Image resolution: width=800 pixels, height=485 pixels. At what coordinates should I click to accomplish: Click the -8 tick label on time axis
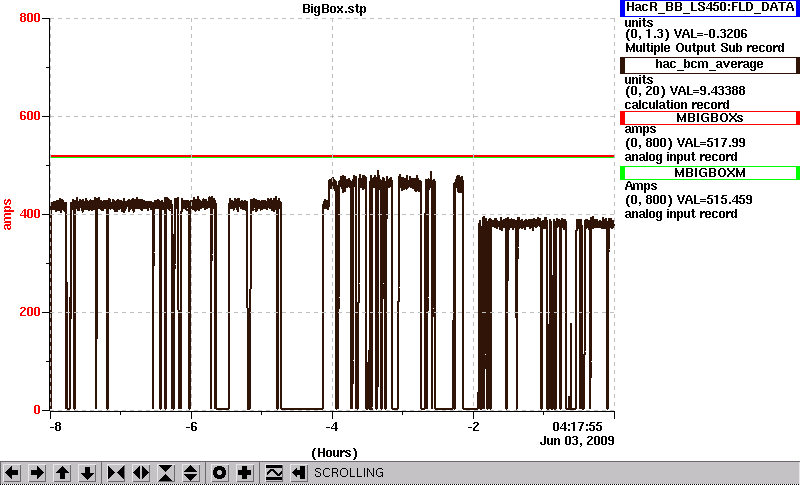[56, 426]
